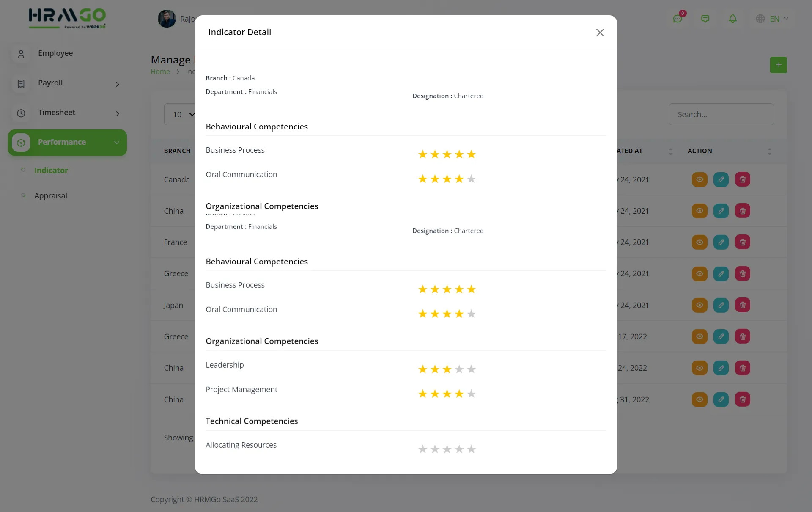This screenshot has height=512, width=812.
Task: Click the support message icon in header
Action: click(x=705, y=19)
